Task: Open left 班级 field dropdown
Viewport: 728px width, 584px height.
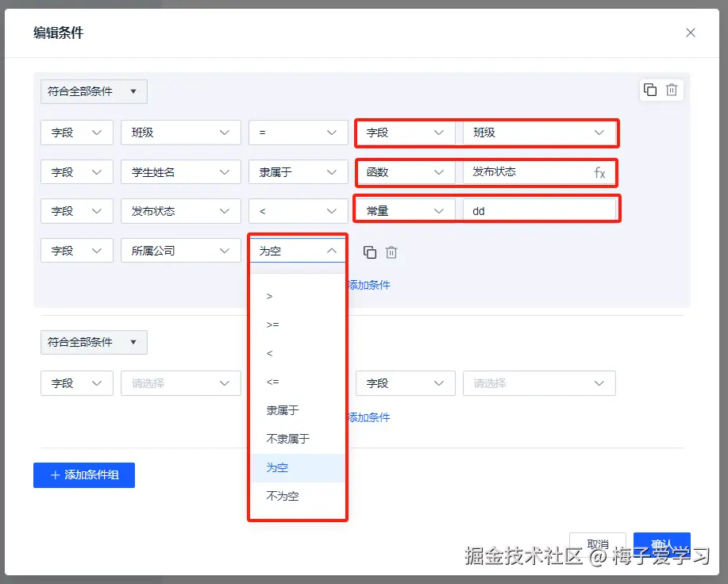Action: pyautogui.click(x=180, y=133)
